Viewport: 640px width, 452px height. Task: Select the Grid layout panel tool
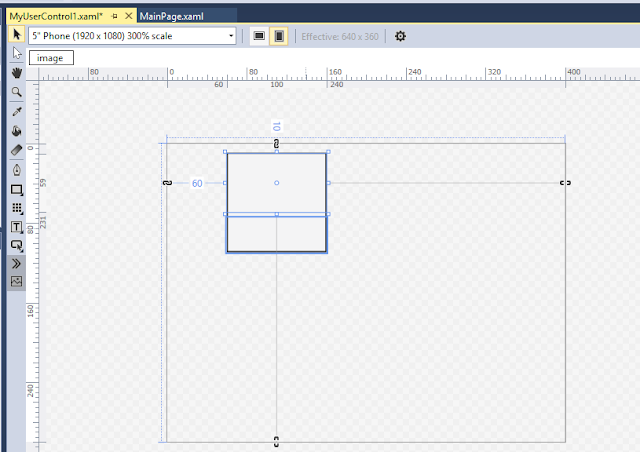tap(17, 208)
